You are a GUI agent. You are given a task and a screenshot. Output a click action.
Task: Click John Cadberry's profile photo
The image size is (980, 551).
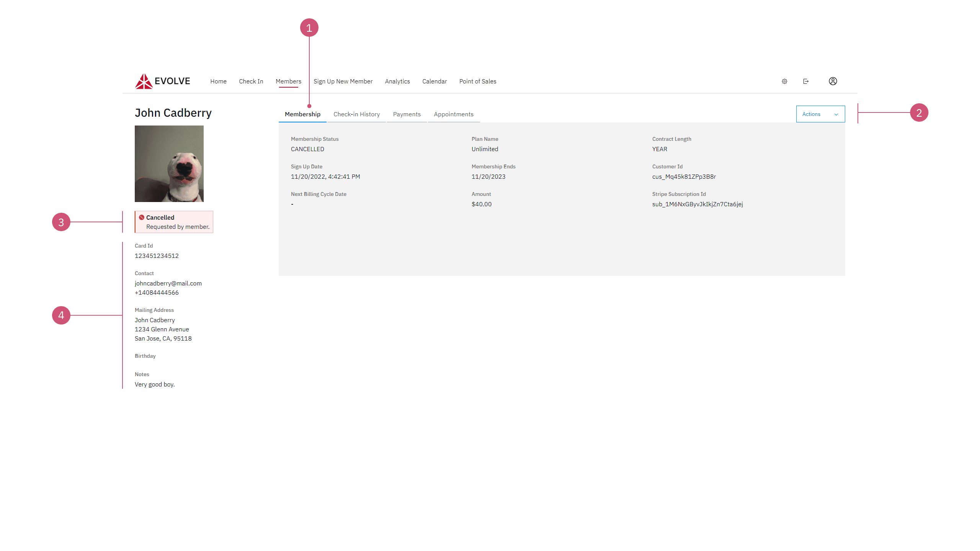(x=169, y=164)
